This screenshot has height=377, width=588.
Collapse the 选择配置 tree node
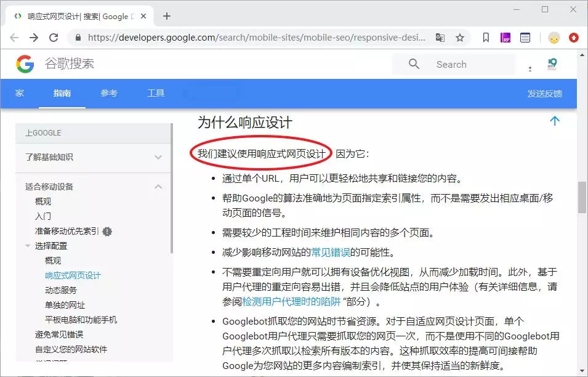(x=28, y=246)
